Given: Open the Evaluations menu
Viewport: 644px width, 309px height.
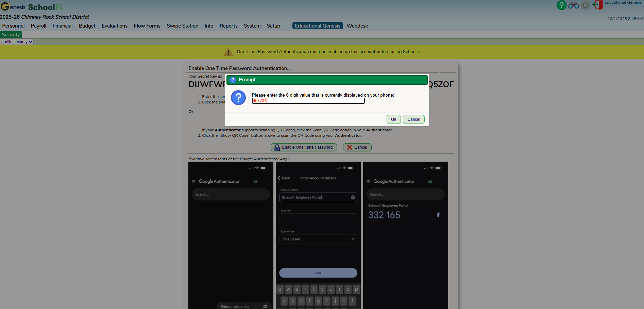Looking at the screenshot, I should 115,26.
